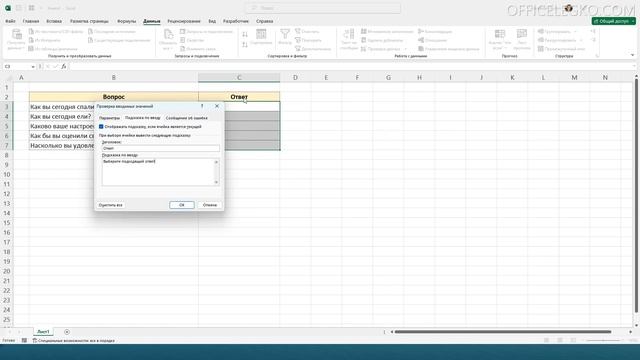The height and width of the screenshot is (360, 640).
Task: Switch to the Рецензирование ribbon tab
Action: click(x=184, y=21)
